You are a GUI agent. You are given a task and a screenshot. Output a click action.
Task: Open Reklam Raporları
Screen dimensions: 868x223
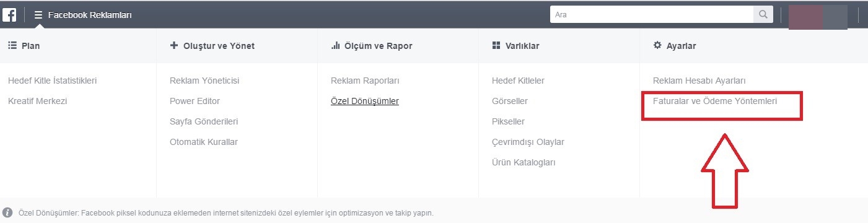click(365, 81)
